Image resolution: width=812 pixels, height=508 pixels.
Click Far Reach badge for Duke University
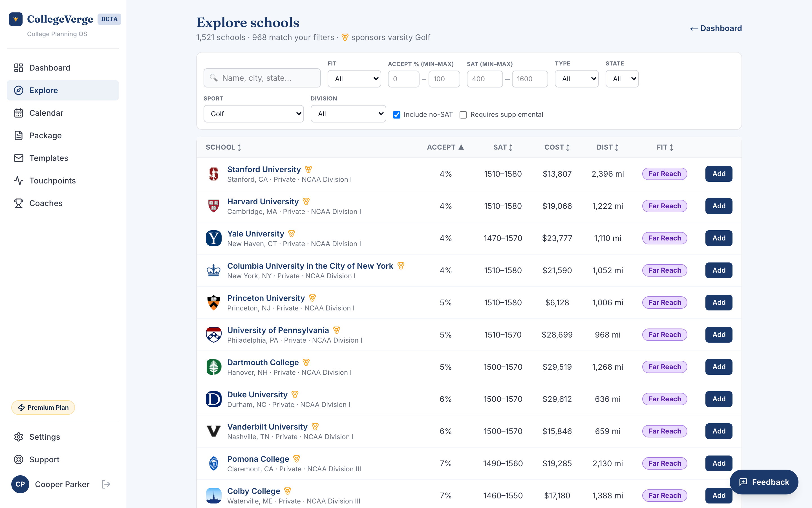pyautogui.click(x=665, y=399)
